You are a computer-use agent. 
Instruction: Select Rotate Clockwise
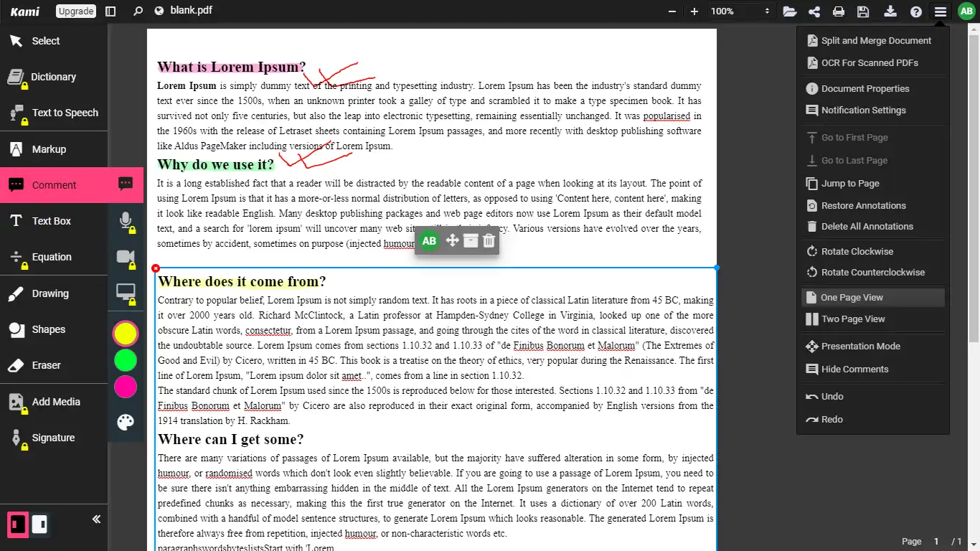coord(873,252)
